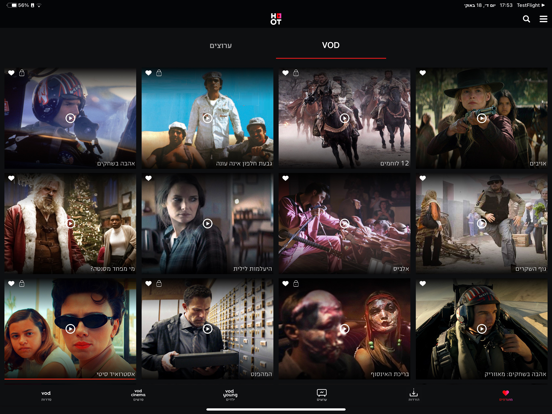Play גבעת חלפון אינה עונה via play icon
552x414 pixels.
pyautogui.click(x=207, y=118)
